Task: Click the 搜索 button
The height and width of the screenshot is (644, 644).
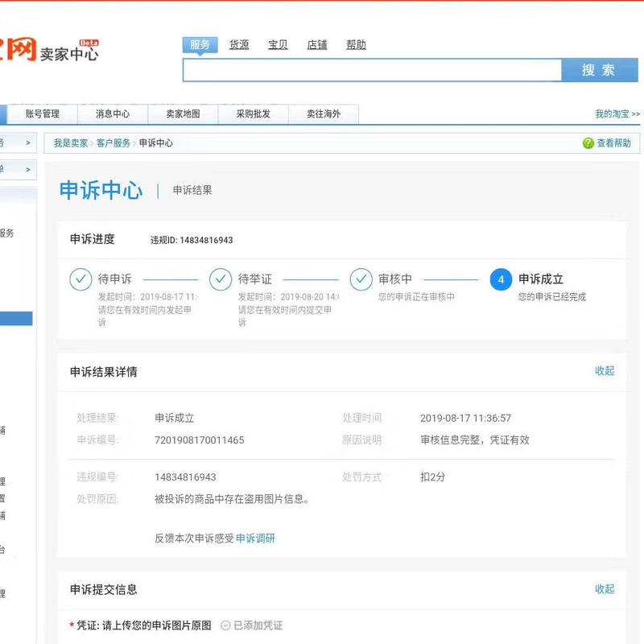Action: (x=599, y=70)
